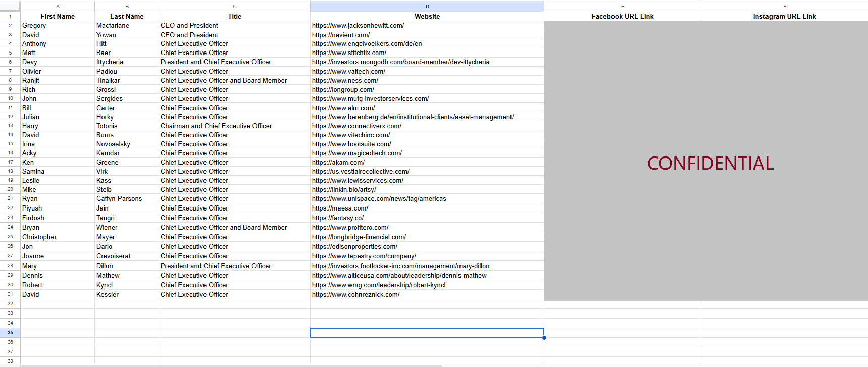Select the "Yowan" last name cell
Viewport: 868px width, 367px height.
(127, 35)
